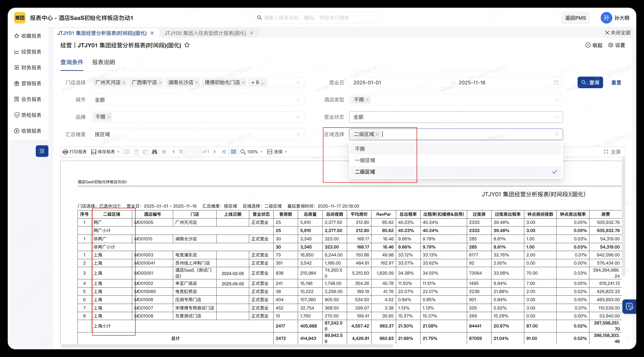
Task: Open the 设置 gear icon
Action: tap(611, 45)
